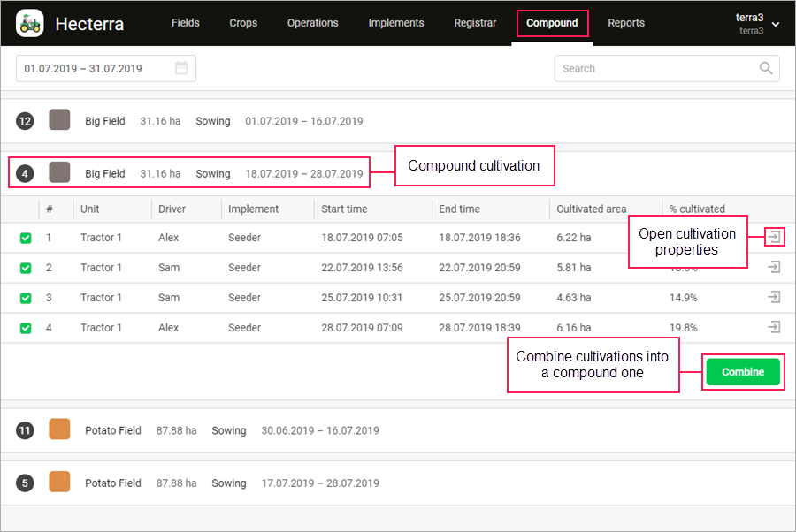Click the badge showing 12 cultivations

25,121
